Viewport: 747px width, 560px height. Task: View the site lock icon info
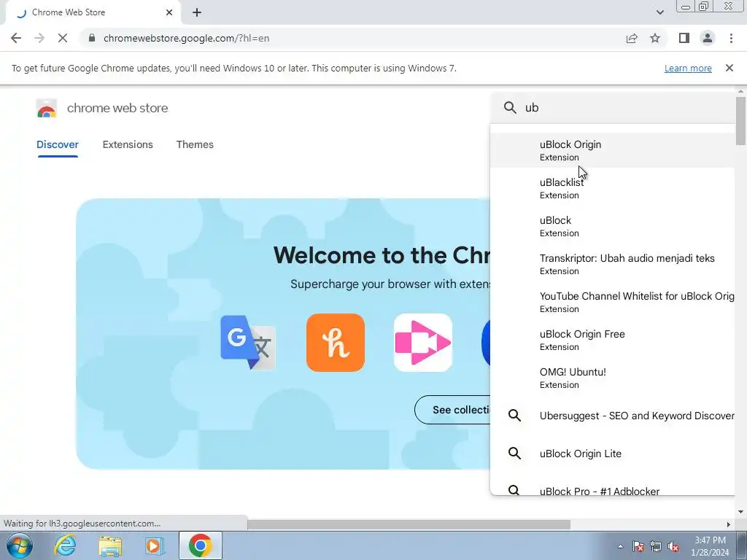click(x=92, y=38)
